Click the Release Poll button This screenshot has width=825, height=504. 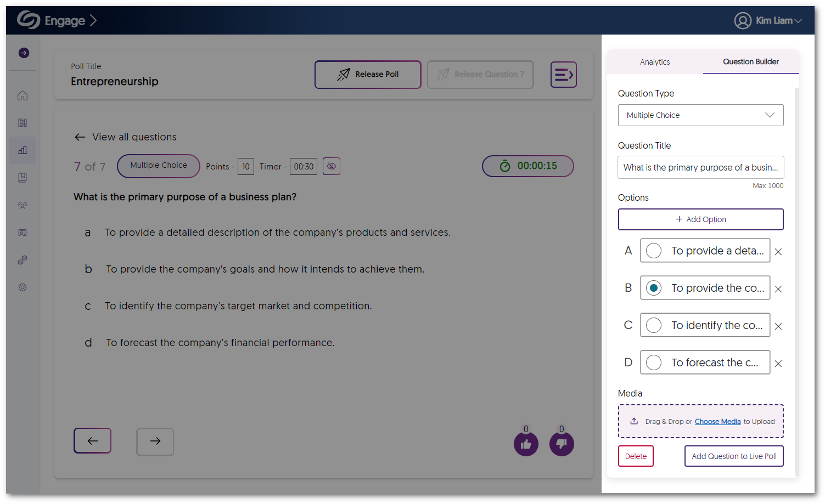tap(368, 75)
